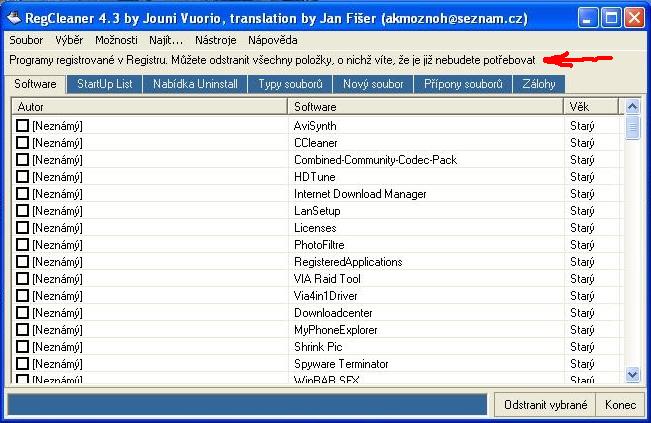This screenshot has height=423, width=651.
Task: Open the Nástroje menu
Action: coord(217,40)
